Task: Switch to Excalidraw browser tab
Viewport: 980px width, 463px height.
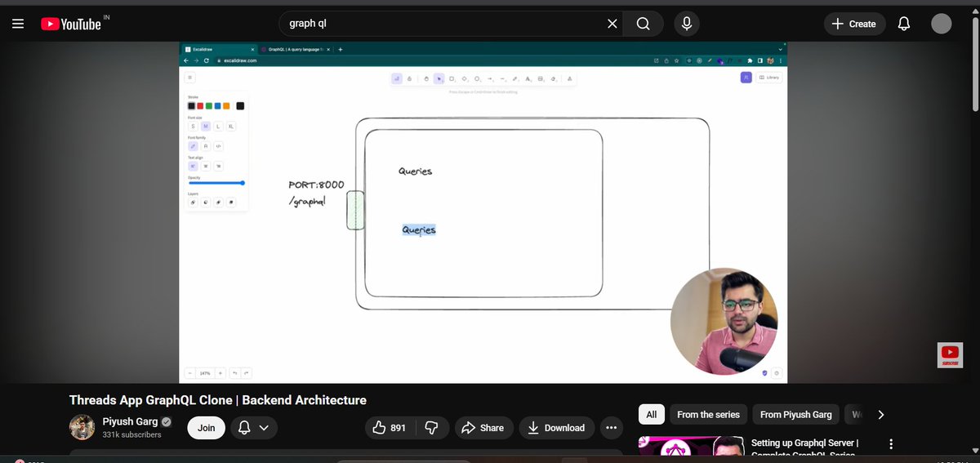Action: point(219,49)
